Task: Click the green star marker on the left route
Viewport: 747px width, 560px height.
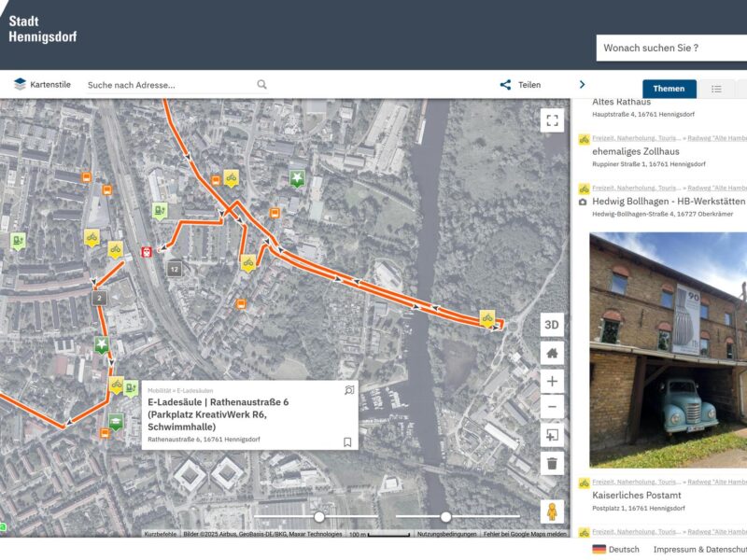Action: click(102, 344)
